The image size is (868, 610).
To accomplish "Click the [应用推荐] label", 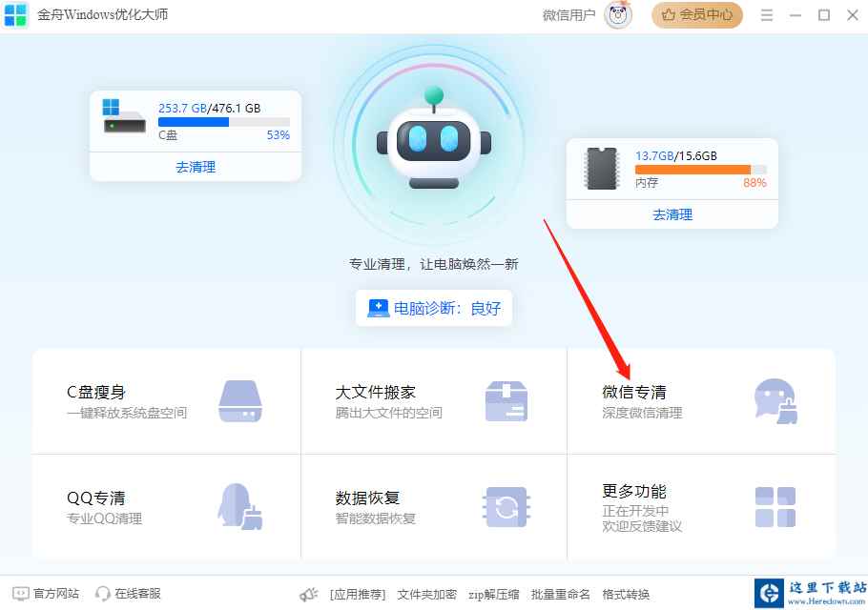I will tap(358, 595).
